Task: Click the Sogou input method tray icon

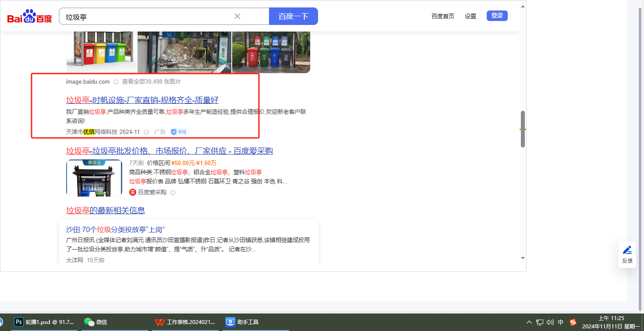Action: click(x=573, y=322)
